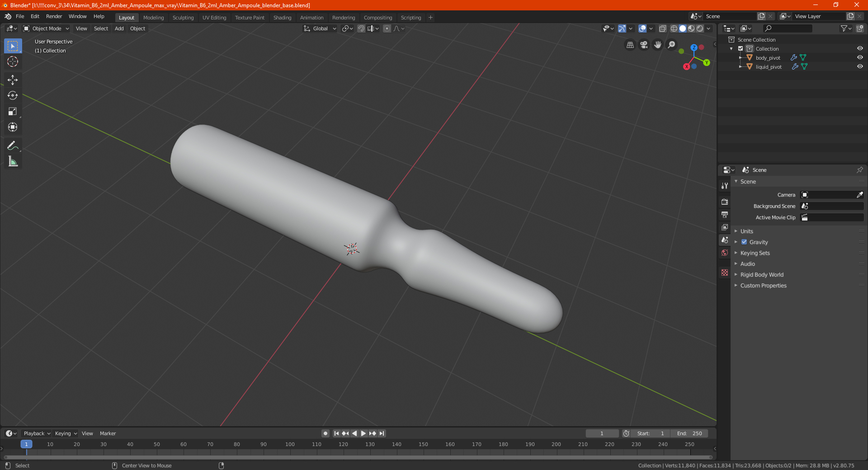Activate the 3D Cursor tool
Screen dimensions: 868x470
(x=13, y=61)
